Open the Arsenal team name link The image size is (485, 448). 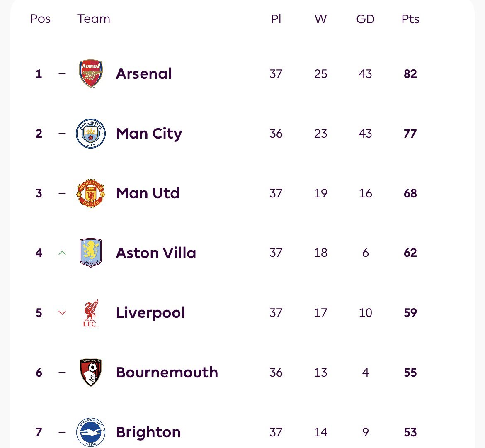[x=144, y=74]
